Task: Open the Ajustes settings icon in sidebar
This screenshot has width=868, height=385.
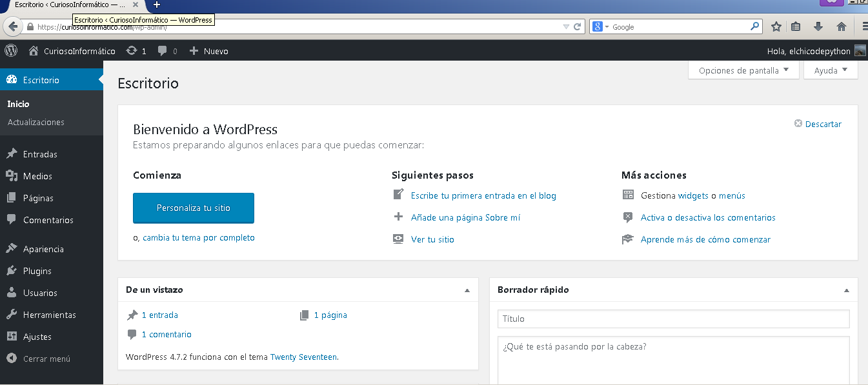Action: click(11, 337)
